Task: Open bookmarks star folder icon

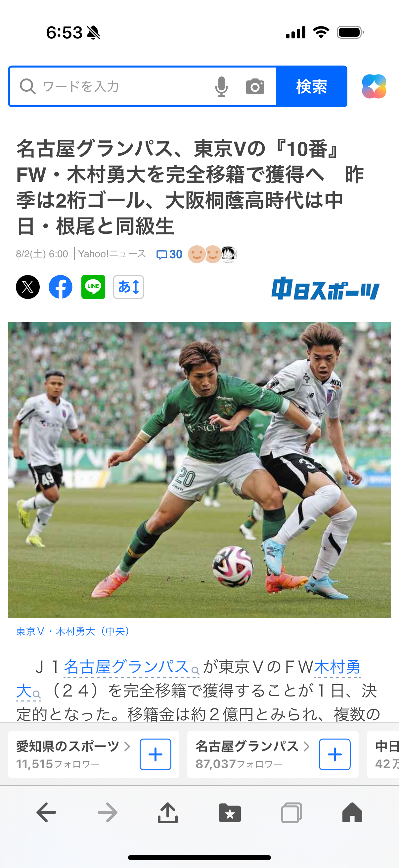Action: coord(230,813)
